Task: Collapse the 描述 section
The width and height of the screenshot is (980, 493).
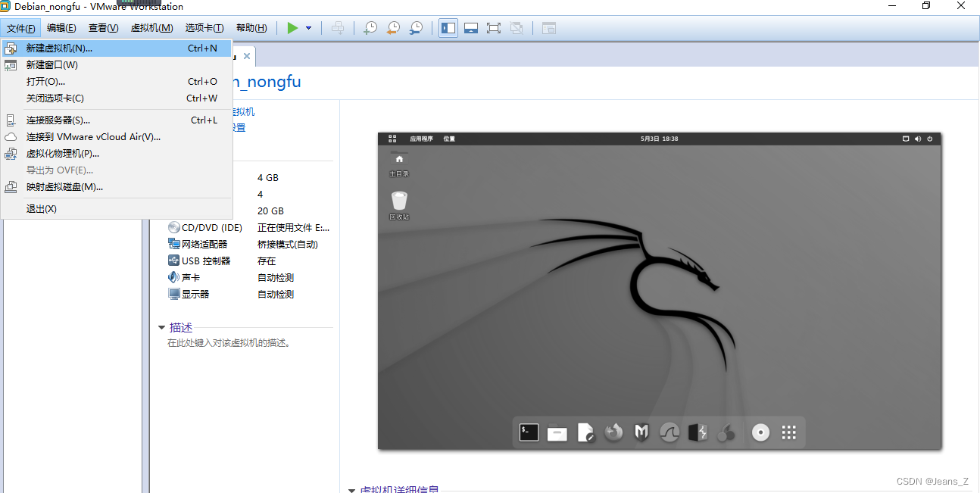Action: (162, 327)
